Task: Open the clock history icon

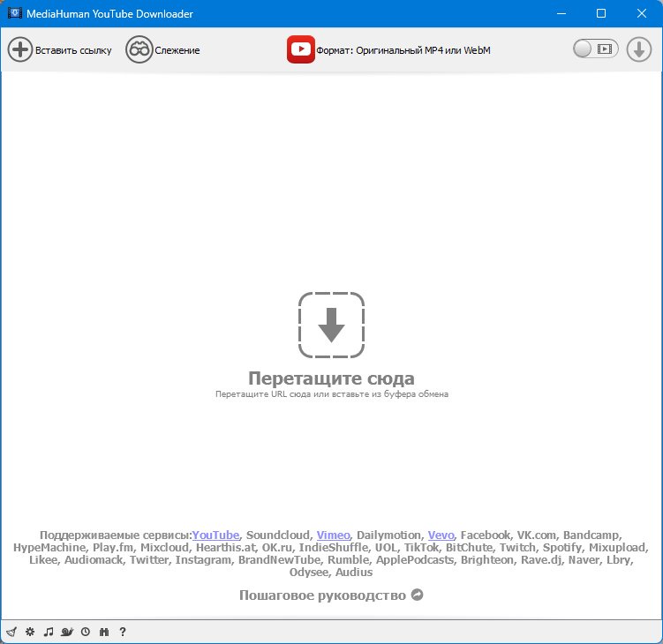Action: (86, 632)
